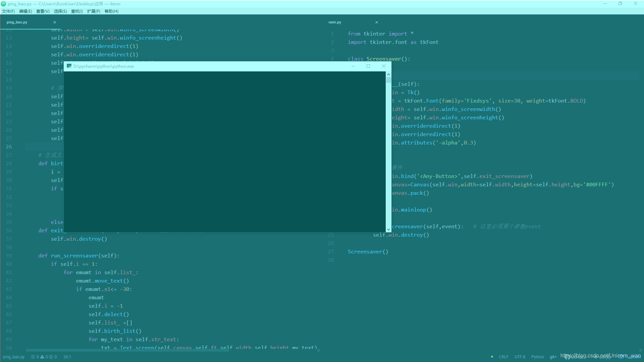Image resolution: width=644 pixels, height=362 pixels.
Task: Click the green status dot indicator
Action: tap(492, 357)
